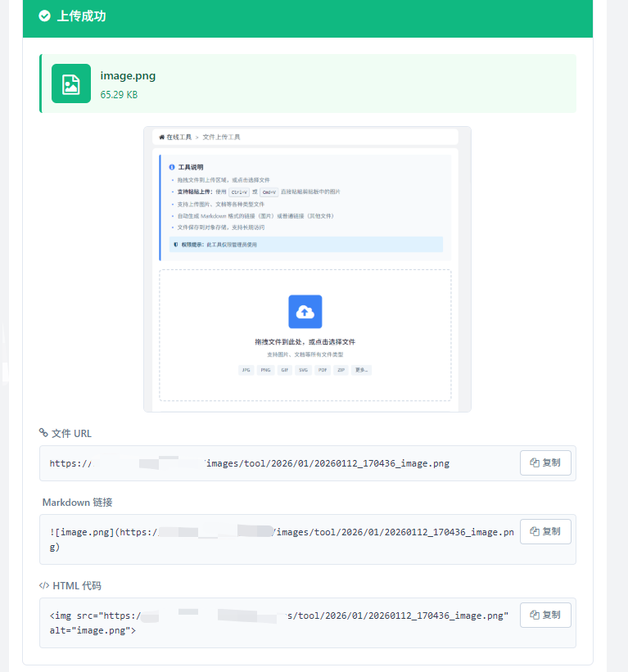The height and width of the screenshot is (672, 628).
Task: Click the link icon next to 文件 URL
Action: point(43,433)
